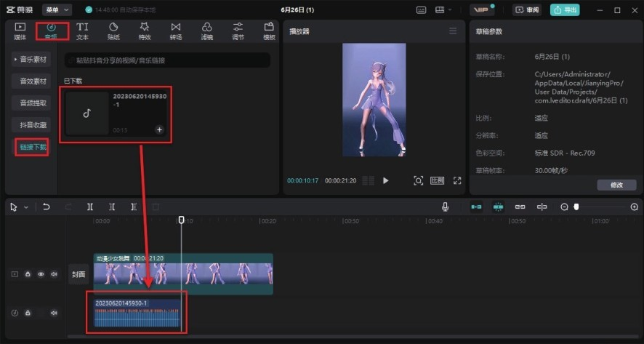Undo the last action

(46, 207)
